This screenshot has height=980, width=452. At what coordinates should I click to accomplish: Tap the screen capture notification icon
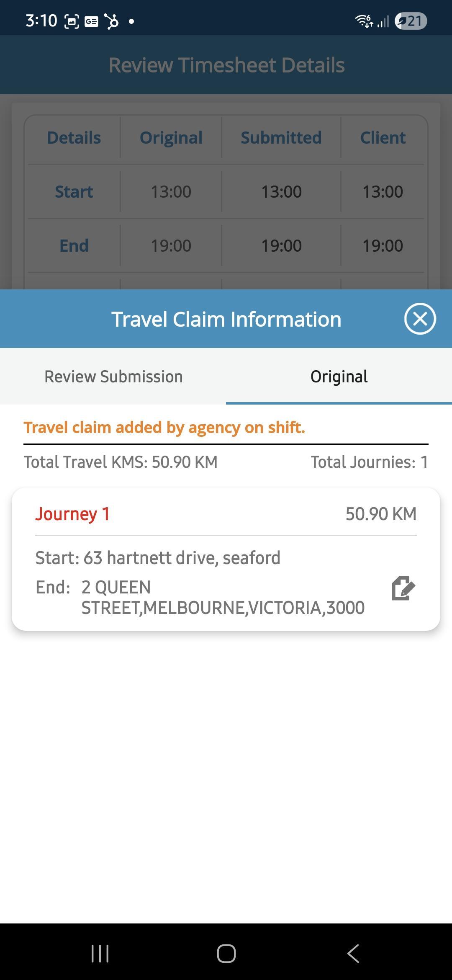[72, 21]
